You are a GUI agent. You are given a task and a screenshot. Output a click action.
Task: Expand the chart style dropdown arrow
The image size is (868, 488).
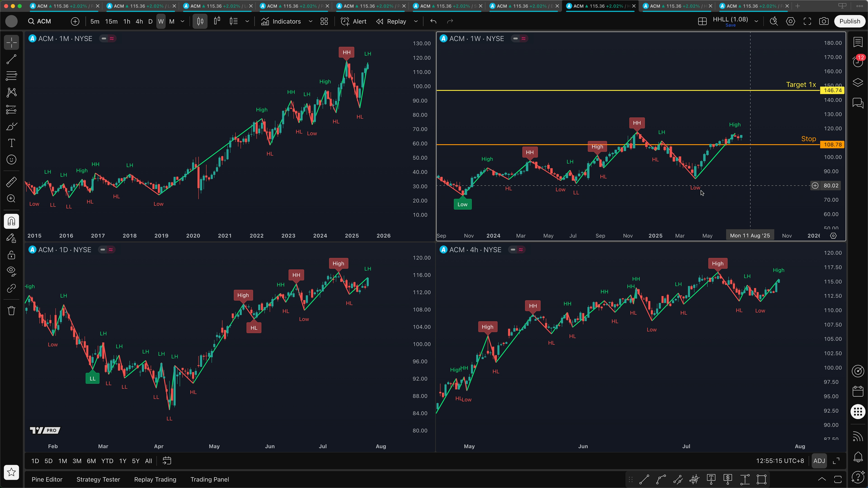(247, 21)
